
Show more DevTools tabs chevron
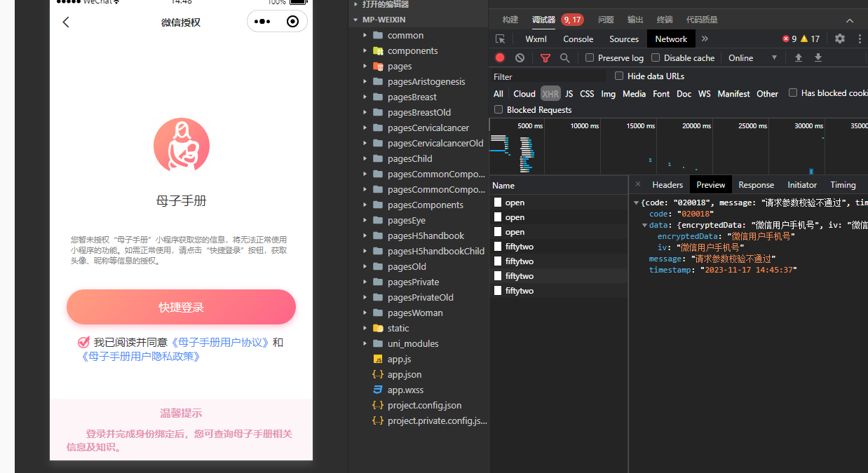pyautogui.click(x=705, y=39)
